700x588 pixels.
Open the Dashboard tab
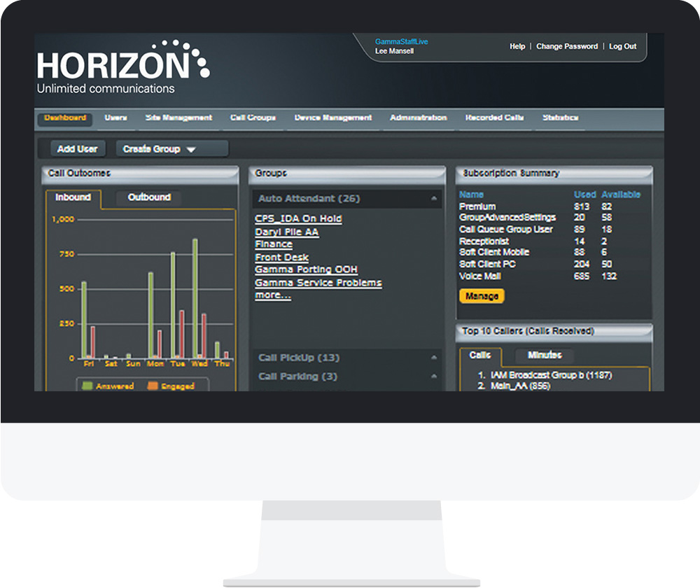[65, 118]
